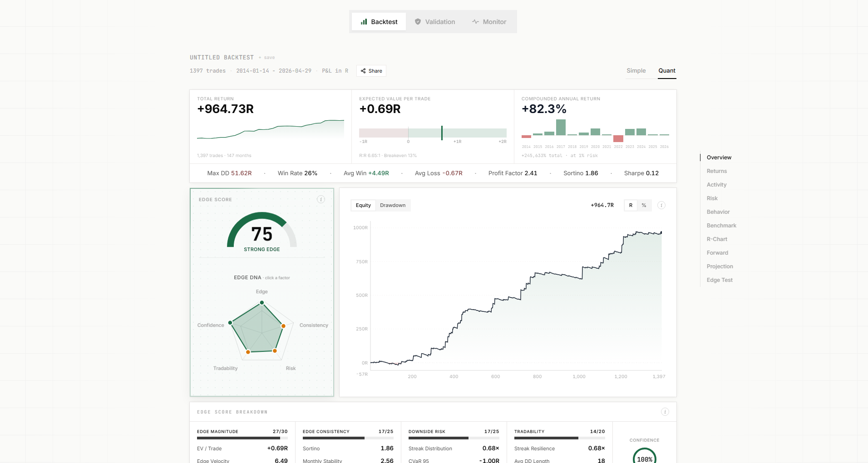Image resolution: width=868 pixels, height=463 pixels.
Task: Jump to Behavior section
Action: coord(718,212)
